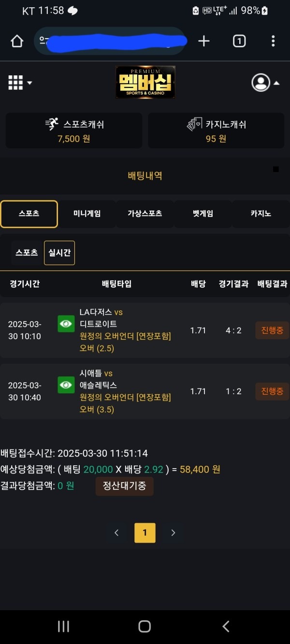Select the 실시간 sub-tab
Screen dimensions: 290x644
(x=59, y=252)
